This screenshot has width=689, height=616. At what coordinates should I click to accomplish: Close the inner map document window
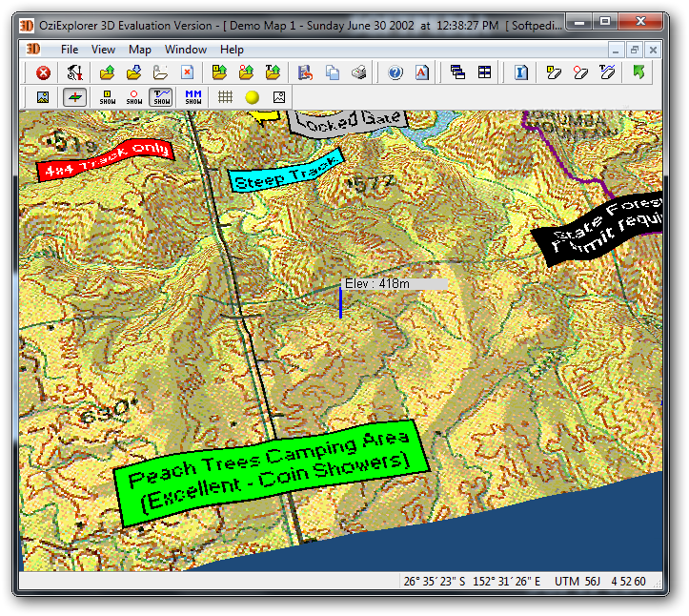pyautogui.click(x=653, y=51)
